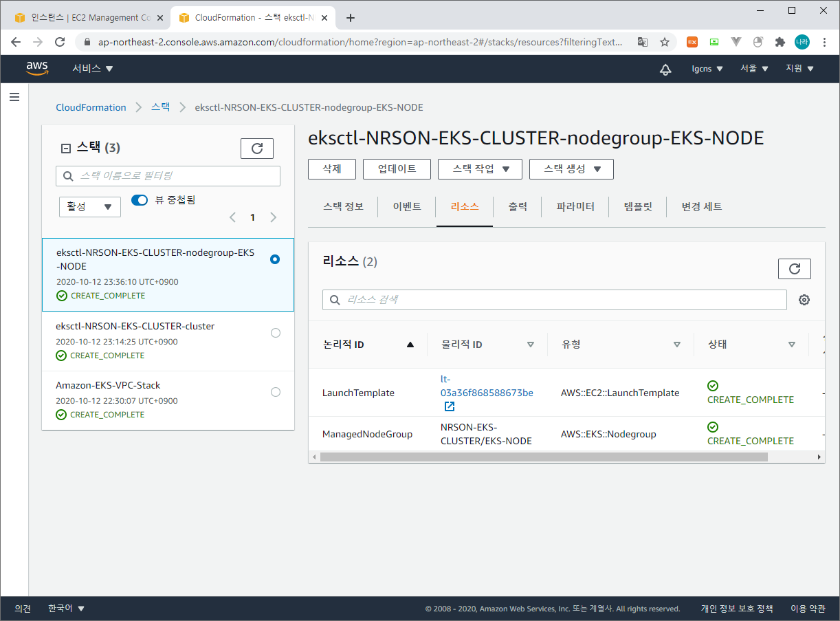Click the translate page icon
Image resolution: width=840 pixels, height=621 pixels.
pyautogui.click(x=643, y=42)
